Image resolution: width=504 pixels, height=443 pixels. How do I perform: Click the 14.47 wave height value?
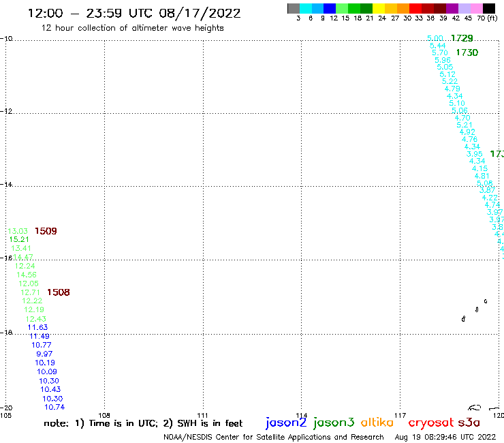23,257
